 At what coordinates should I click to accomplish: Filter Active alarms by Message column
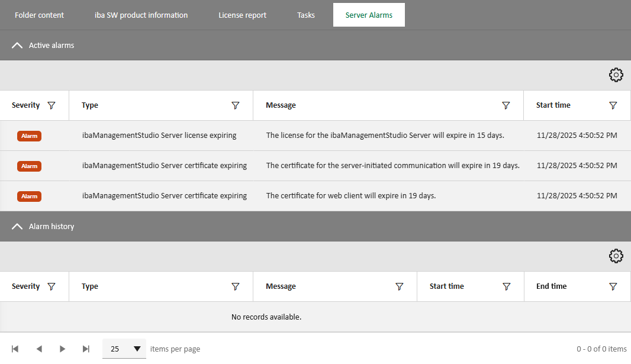(506, 105)
